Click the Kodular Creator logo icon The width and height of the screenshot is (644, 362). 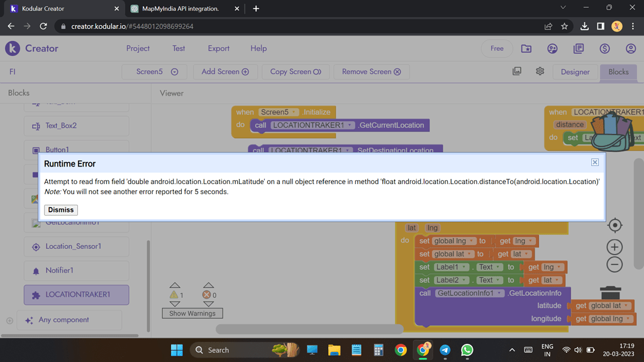(13, 48)
